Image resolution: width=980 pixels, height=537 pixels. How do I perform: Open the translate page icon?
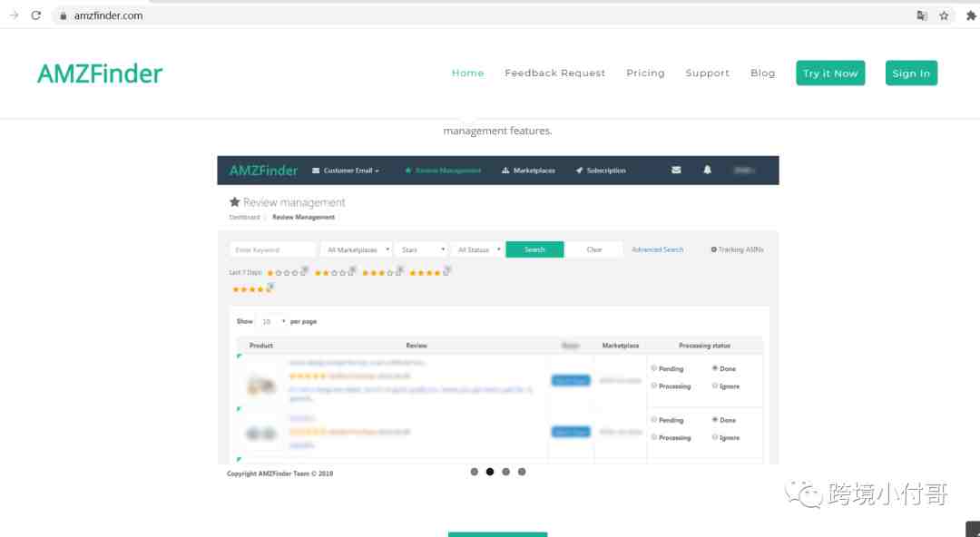(x=922, y=15)
